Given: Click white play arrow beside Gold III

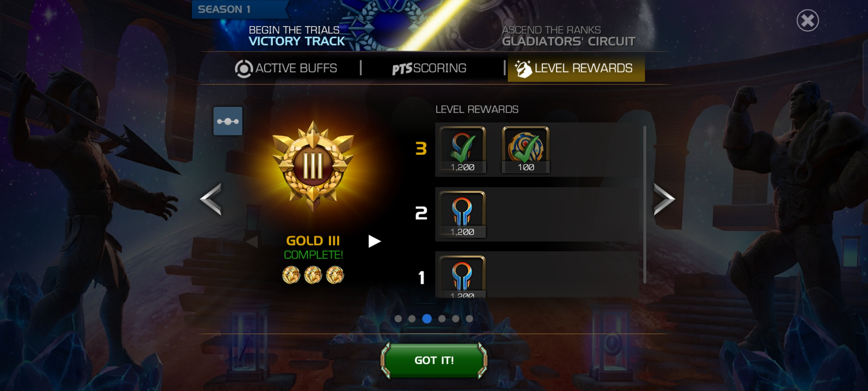Looking at the screenshot, I should tap(374, 241).
